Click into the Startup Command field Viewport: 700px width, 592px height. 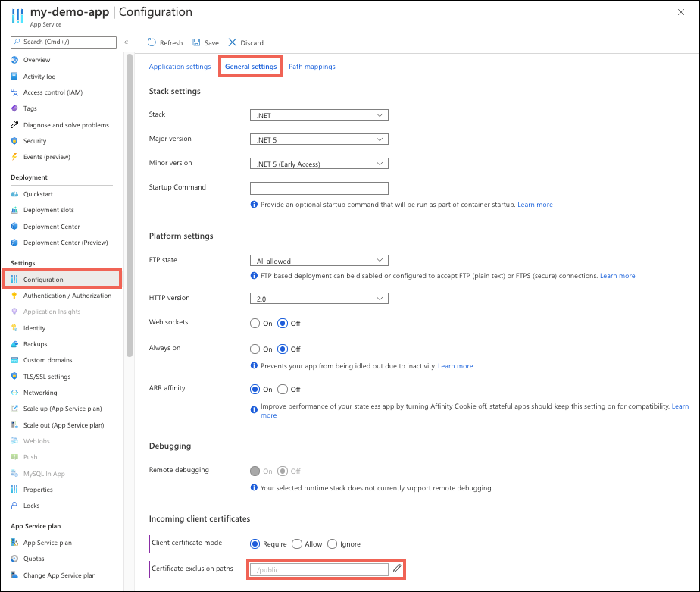click(x=319, y=188)
